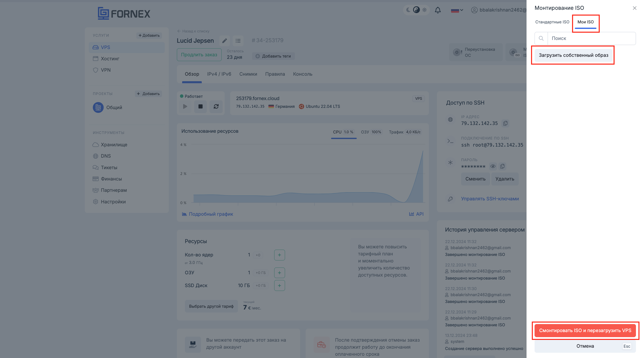
Task: Switch to Стандартные ISO tab
Action: pyautogui.click(x=552, y=22)
